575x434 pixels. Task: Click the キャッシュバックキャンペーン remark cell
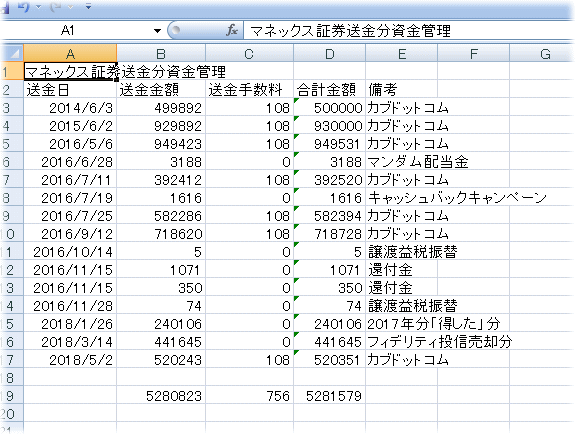tap(402, 198)
